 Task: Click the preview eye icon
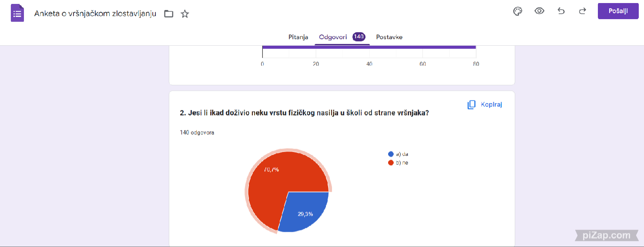click(540, 11)
